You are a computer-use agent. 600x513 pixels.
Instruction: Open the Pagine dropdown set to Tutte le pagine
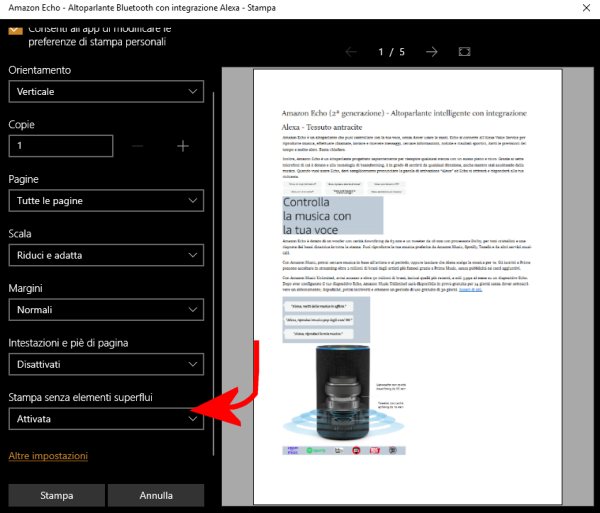click(106, 200)
